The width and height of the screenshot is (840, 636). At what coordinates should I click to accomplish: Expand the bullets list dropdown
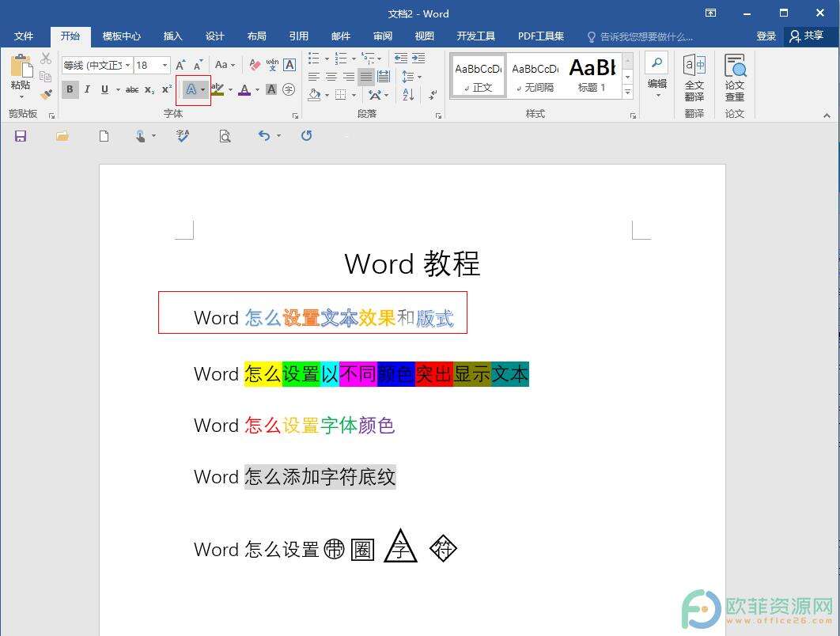(327, 59)
